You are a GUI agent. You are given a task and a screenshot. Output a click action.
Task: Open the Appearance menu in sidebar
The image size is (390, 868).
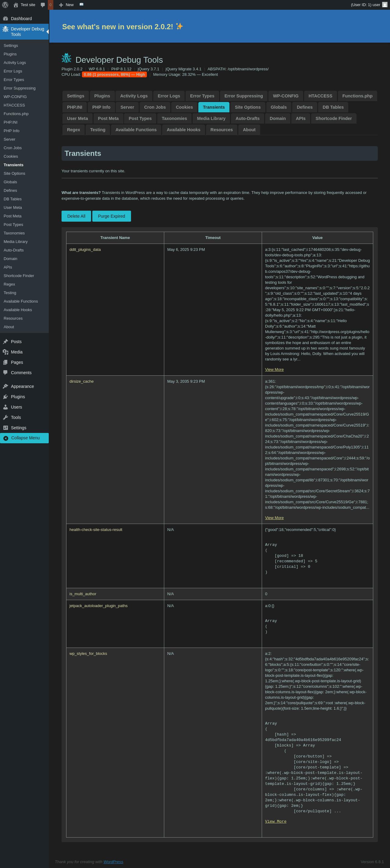point(22,386)
